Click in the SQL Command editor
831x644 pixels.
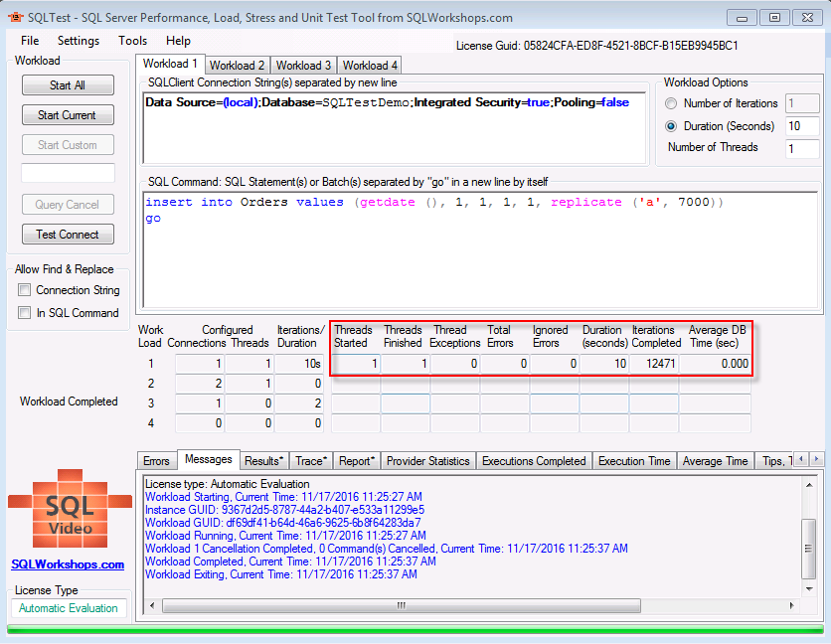481,249
